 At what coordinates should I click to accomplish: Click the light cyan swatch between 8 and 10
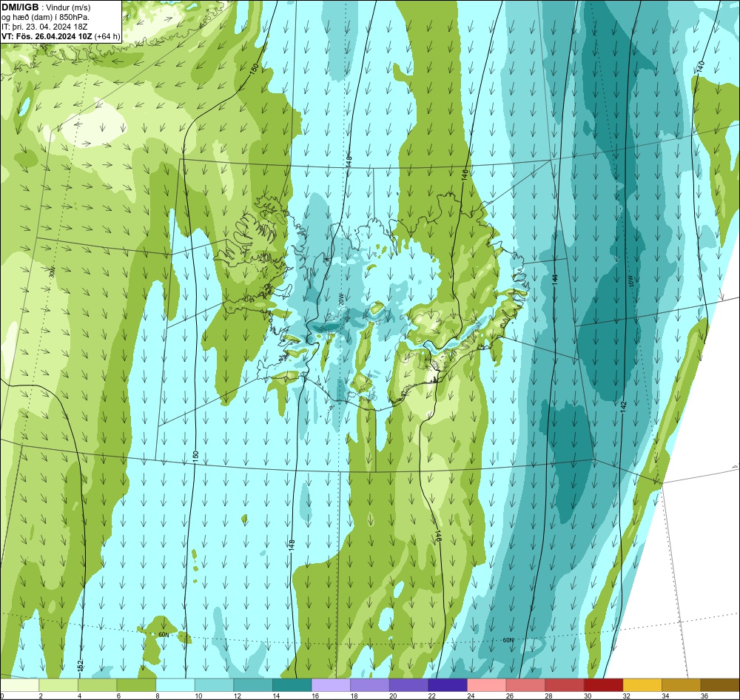pos(175,685)
